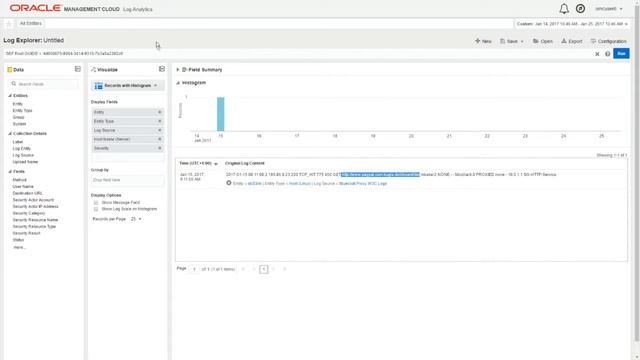Click the page 1 button in pagination

tap(264, 269)
